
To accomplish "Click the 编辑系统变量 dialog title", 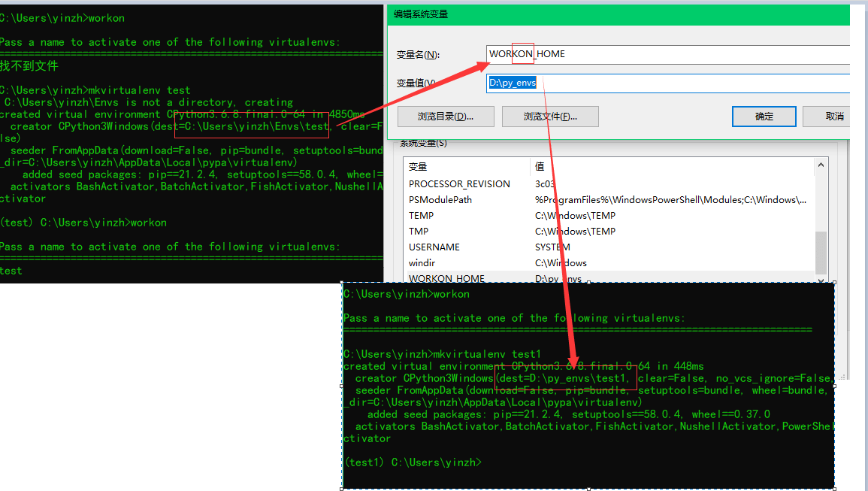I will point(421,14).
